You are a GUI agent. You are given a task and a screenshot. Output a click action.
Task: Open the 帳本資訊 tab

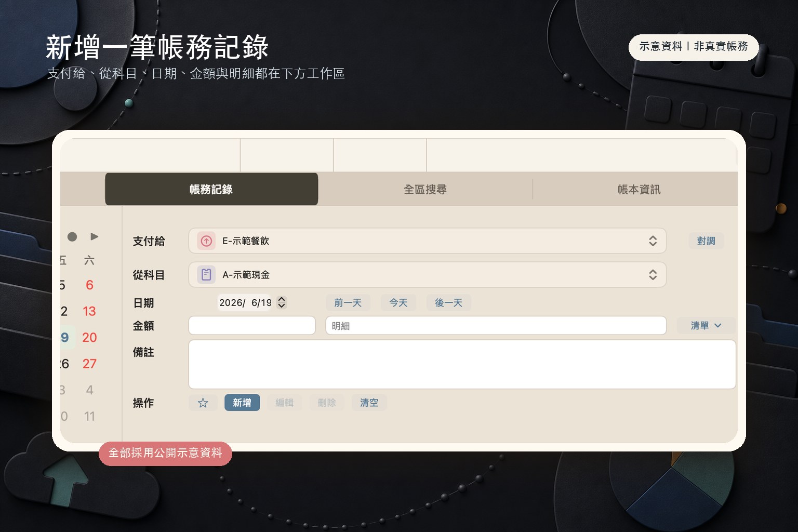pyautogui.click(x=639, y=189)
